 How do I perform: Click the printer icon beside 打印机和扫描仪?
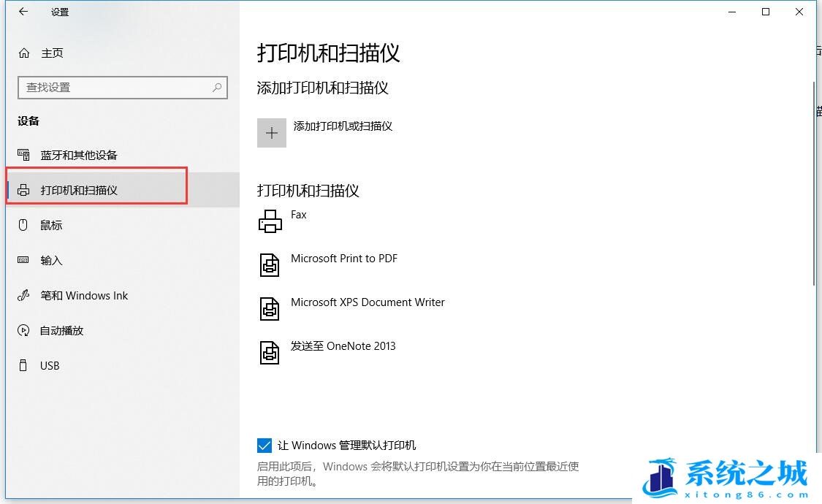coord(23,190)
